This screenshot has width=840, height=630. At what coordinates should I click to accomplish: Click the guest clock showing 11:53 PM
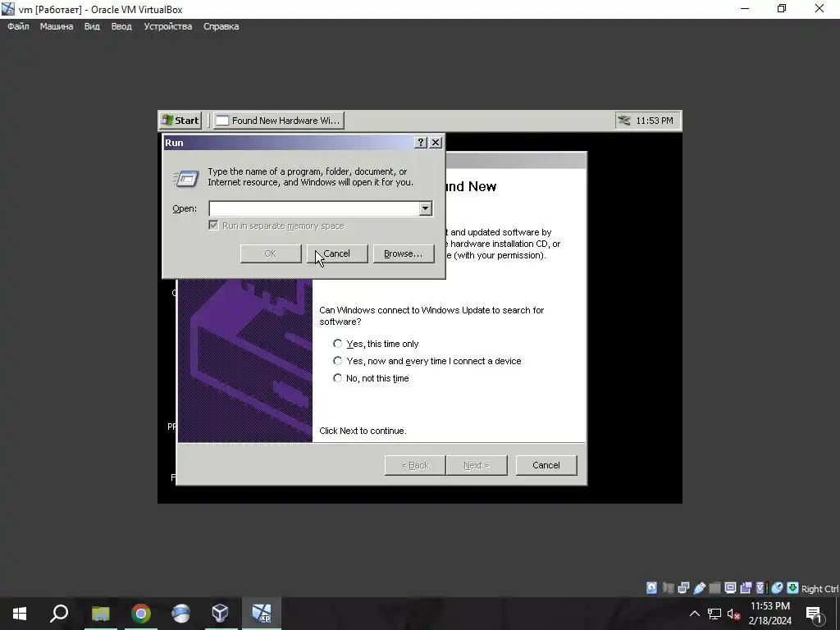655,121
